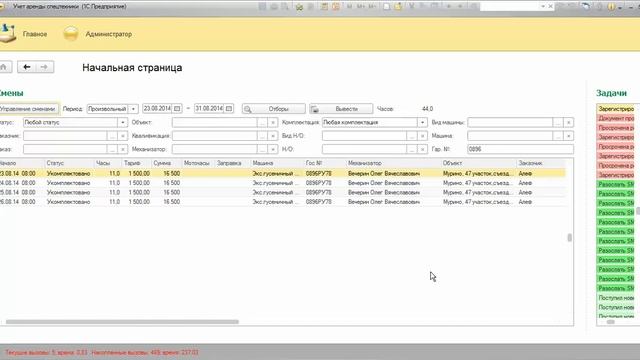Click the horizontal scrollbar of Задачи list
The image size is (640, 360).
(x=611, y=322)
